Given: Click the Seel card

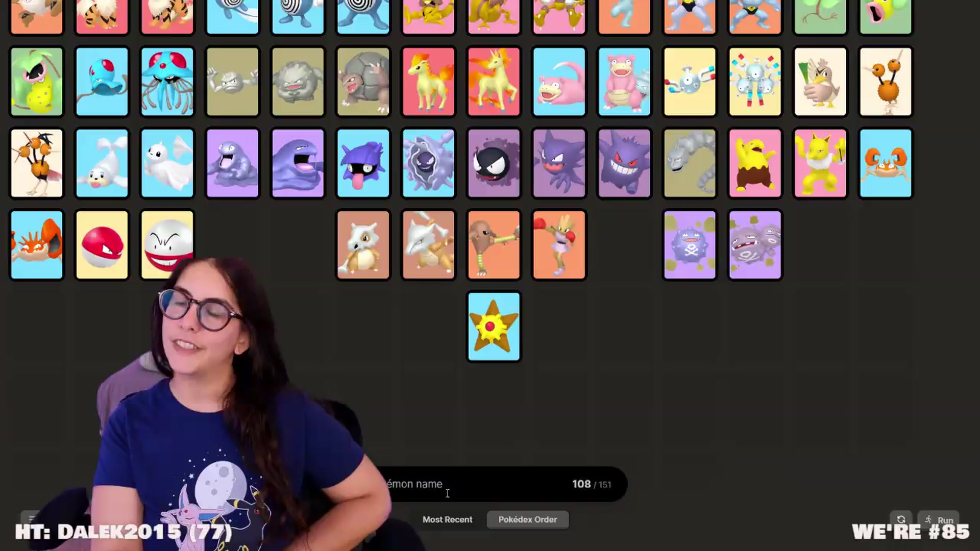Looking at the screenshot, I should 102,163.
